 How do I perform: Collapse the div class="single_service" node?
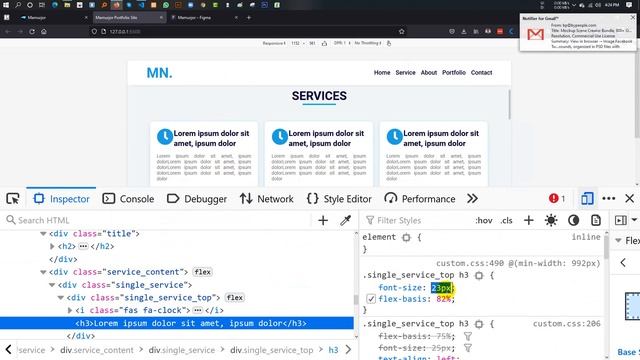coord(52,285)
